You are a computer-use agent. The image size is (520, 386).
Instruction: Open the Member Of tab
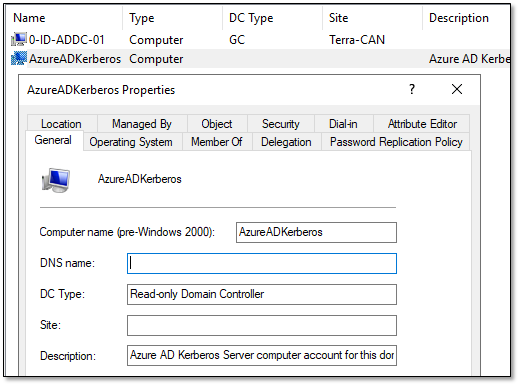217,142
